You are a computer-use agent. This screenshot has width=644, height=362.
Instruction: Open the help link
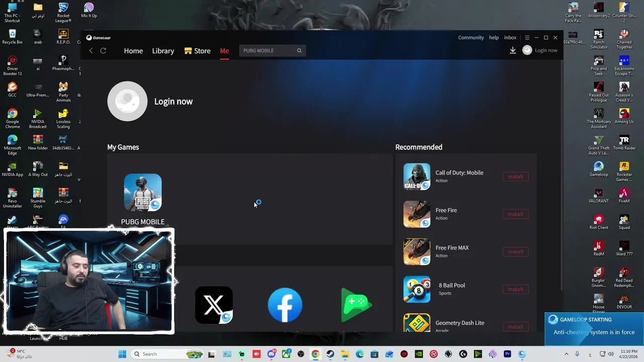[494, 37]
